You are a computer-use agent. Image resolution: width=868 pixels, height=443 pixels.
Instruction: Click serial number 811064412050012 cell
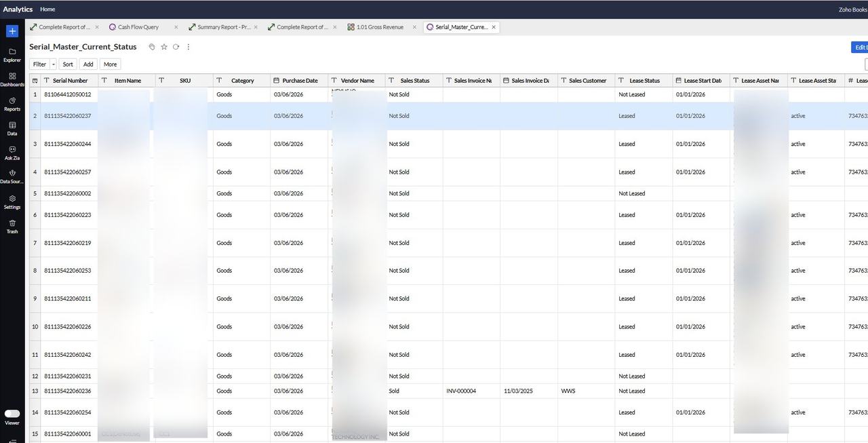tap(69, 94)
